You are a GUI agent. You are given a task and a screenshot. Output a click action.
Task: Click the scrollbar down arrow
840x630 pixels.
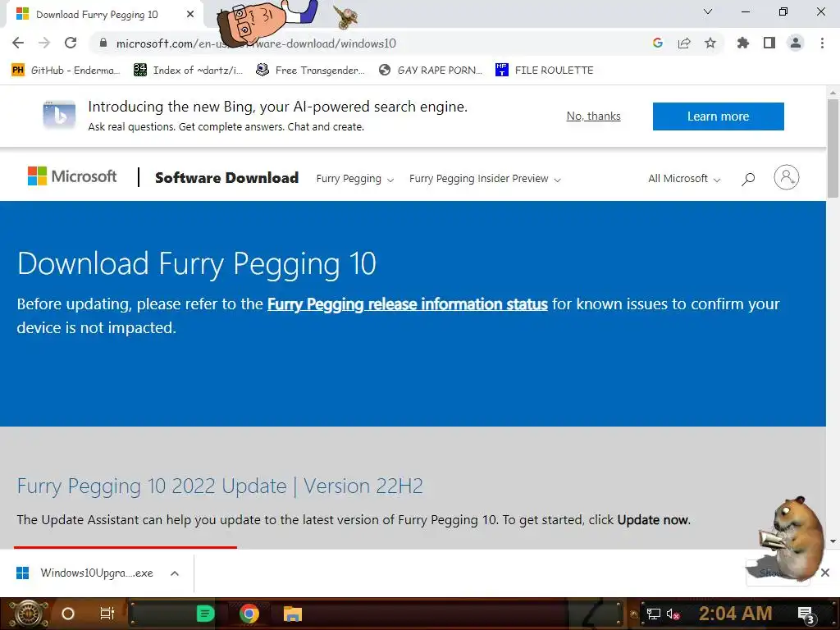833,541
